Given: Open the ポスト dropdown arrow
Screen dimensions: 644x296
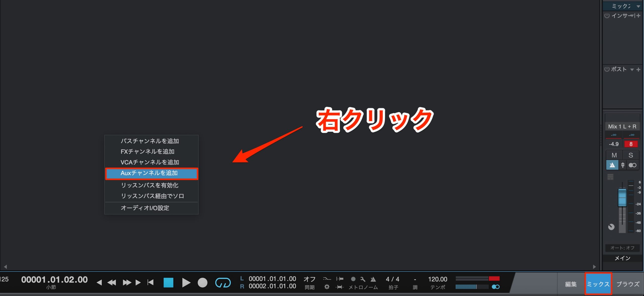Looking at the screenshot, I should [x=632, y=70].
